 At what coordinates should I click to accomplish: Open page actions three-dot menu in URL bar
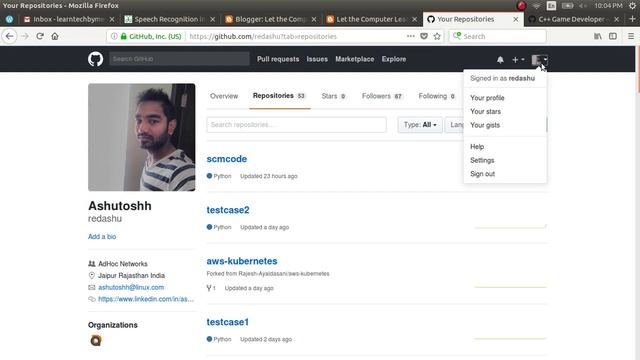[x=411, y=36]
